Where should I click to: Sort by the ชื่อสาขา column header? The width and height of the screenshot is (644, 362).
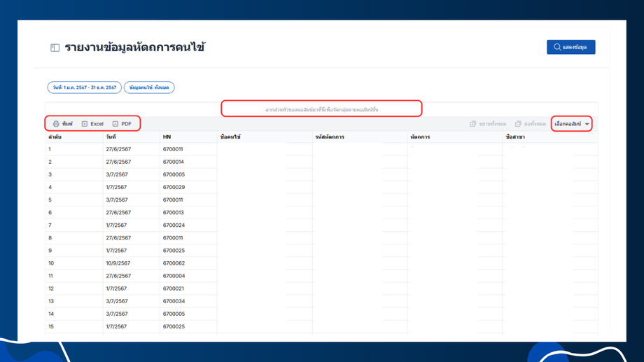click(550, 137)
